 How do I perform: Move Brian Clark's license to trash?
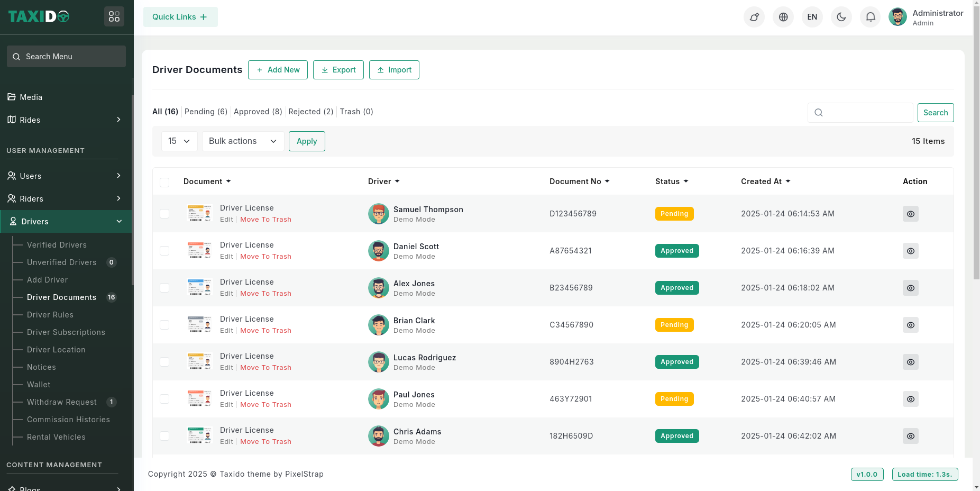(x=265, y=331)
